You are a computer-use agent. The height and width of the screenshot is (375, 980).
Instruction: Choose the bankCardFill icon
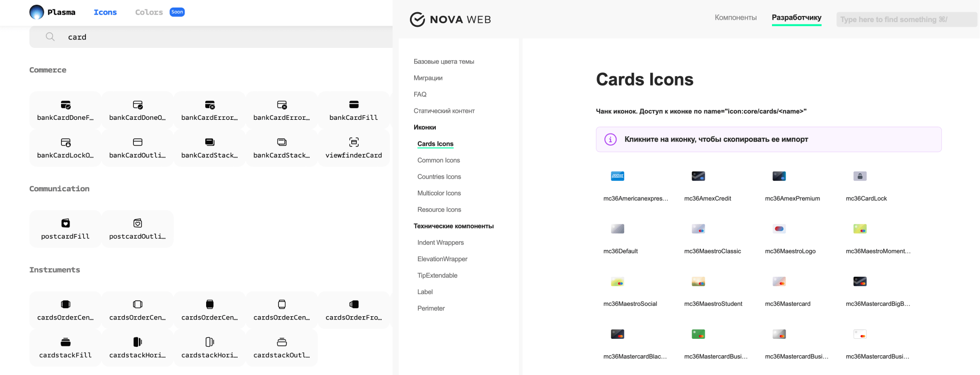[354, 110]
